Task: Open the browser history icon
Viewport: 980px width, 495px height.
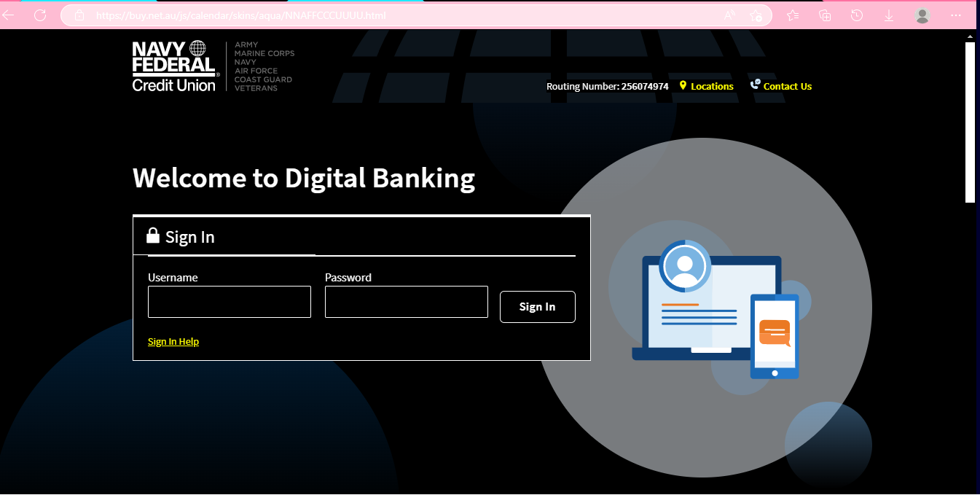Action: (857, 15)
